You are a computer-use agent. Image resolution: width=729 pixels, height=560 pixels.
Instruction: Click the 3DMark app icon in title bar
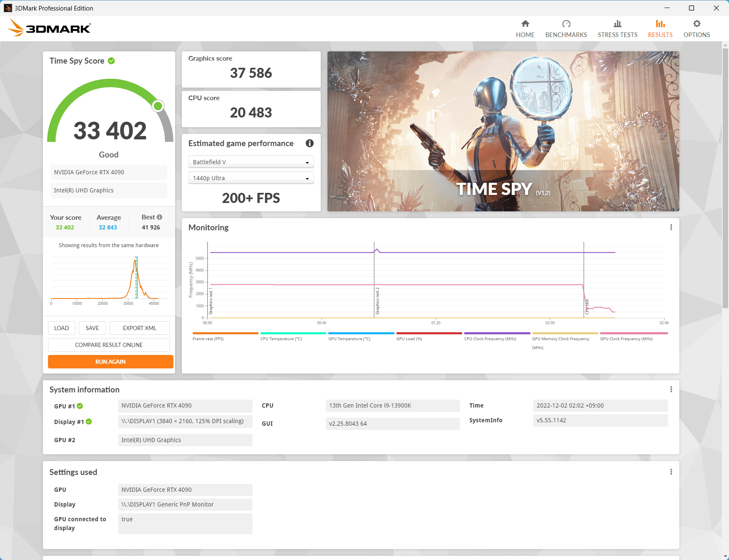tap(8, 8)
